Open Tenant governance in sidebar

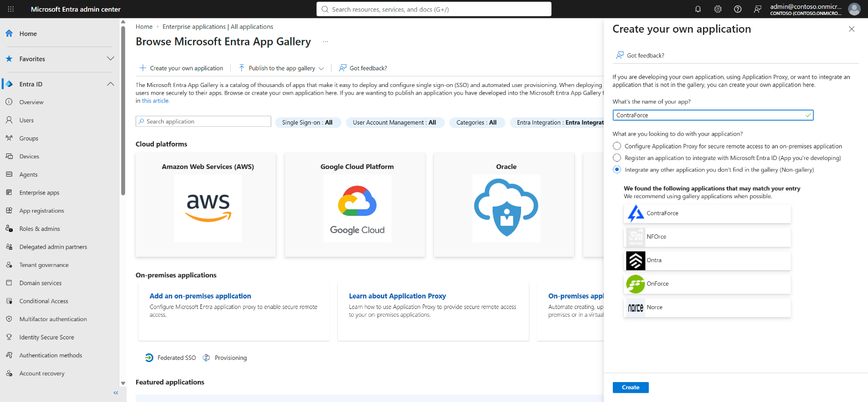coord(44,265)
